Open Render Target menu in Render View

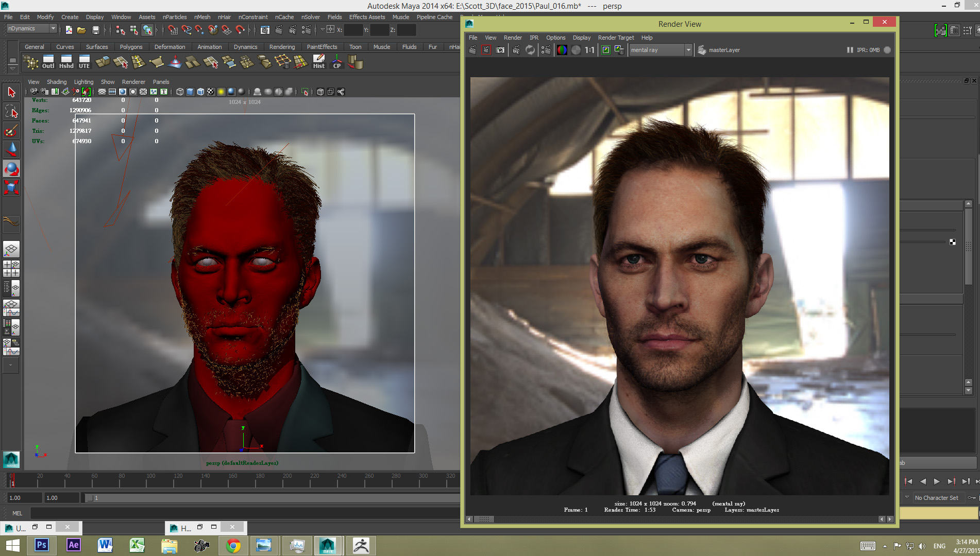616,38
